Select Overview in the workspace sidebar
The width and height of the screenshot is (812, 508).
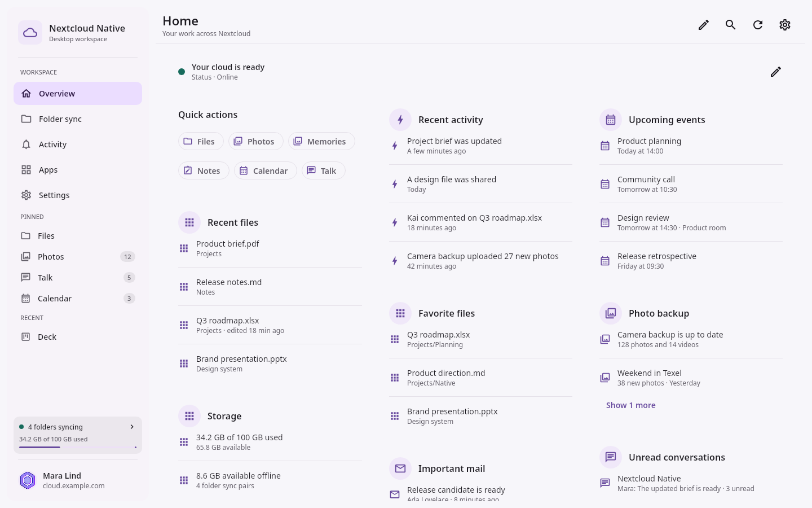78,94
